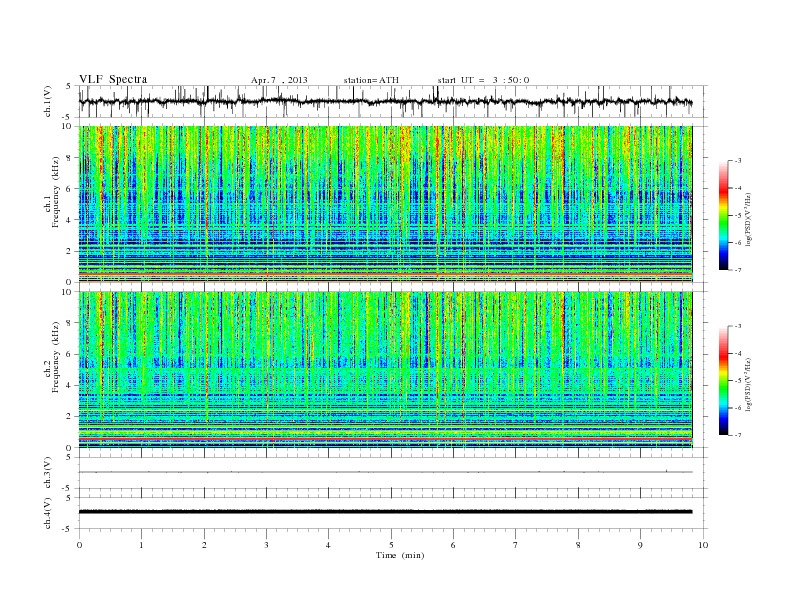
Task: Click time axis tick label "10" at bottom right
Action: click(x=703, y=545)
